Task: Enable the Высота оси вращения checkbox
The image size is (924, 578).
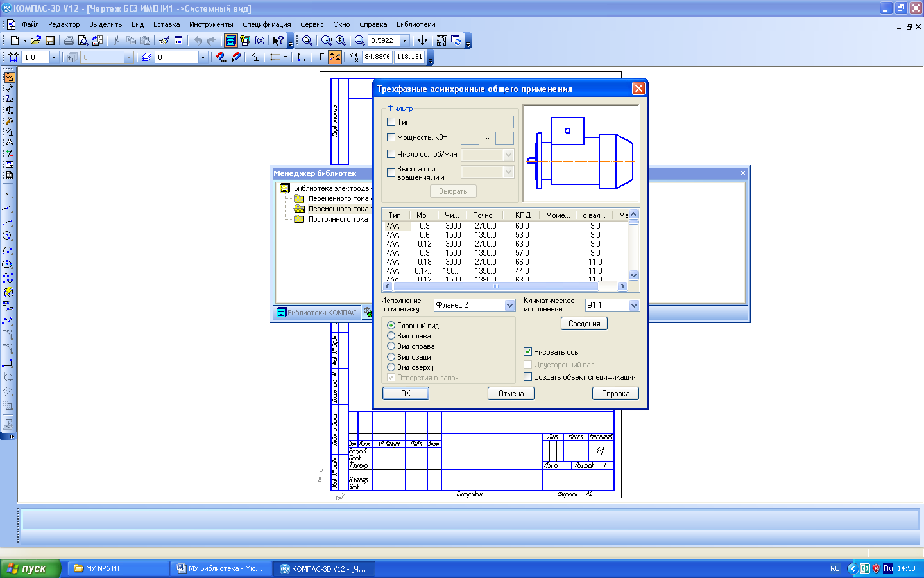Action: point(391,172)
